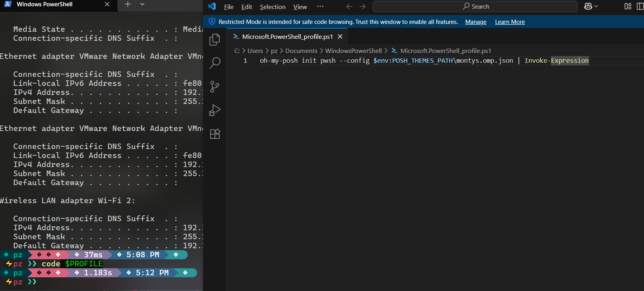Close the Windows PowerShell terminal tab

pos(107,4)
